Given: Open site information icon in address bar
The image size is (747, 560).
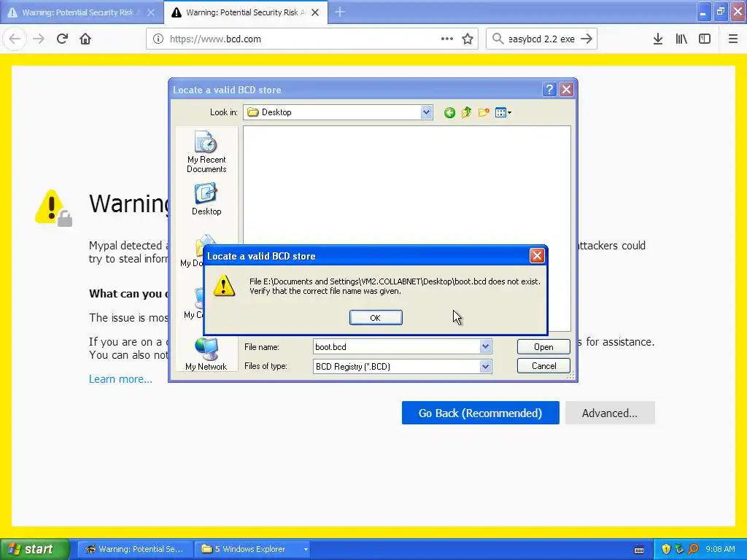Looking at the screenshot, I should [158, 39].
